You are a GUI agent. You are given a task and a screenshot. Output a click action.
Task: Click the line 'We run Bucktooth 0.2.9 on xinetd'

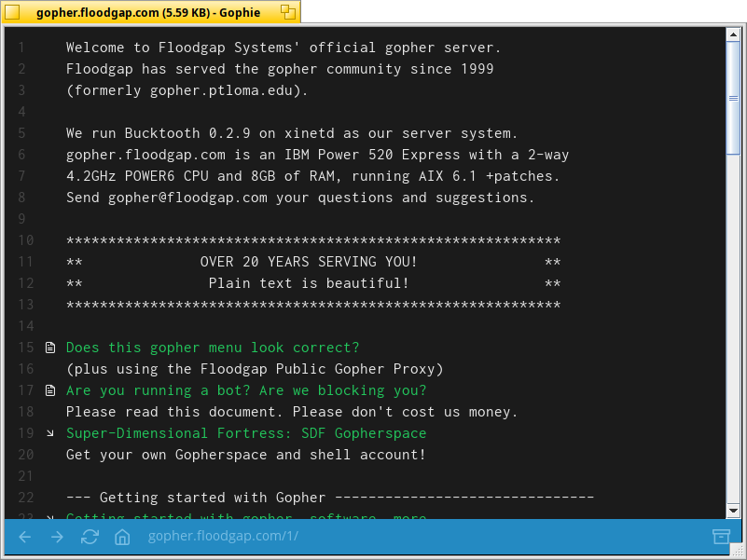[292, 133]
